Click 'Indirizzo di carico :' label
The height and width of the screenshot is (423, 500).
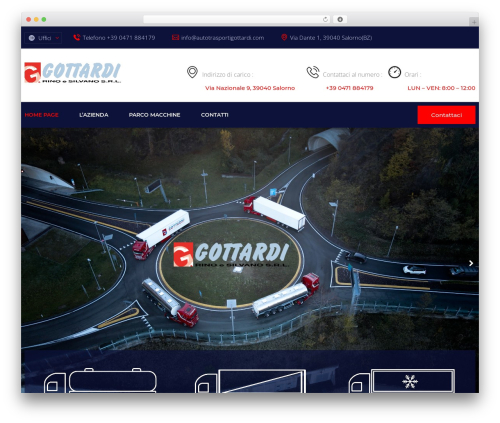(x=227, y=75)
